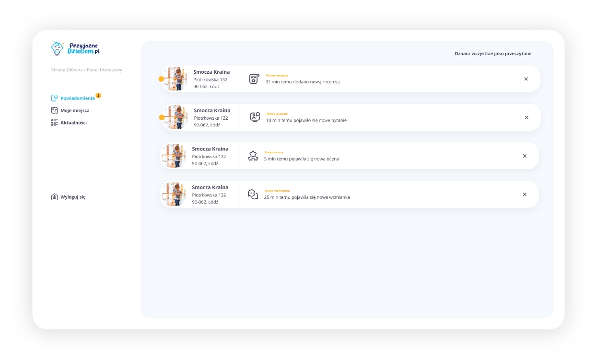Click the Nowe pytanie icon
This screenshot has height=364, width=597.
(x=255, y=117)
